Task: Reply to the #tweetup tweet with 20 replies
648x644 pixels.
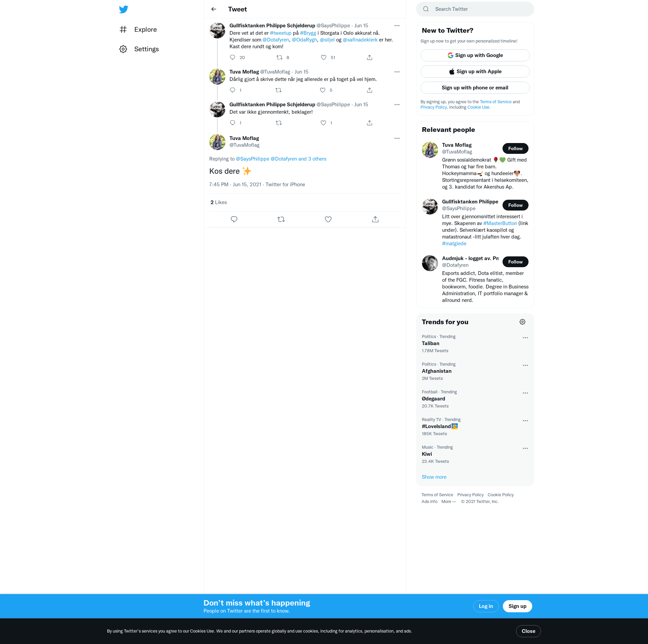Action: (233, 57)
